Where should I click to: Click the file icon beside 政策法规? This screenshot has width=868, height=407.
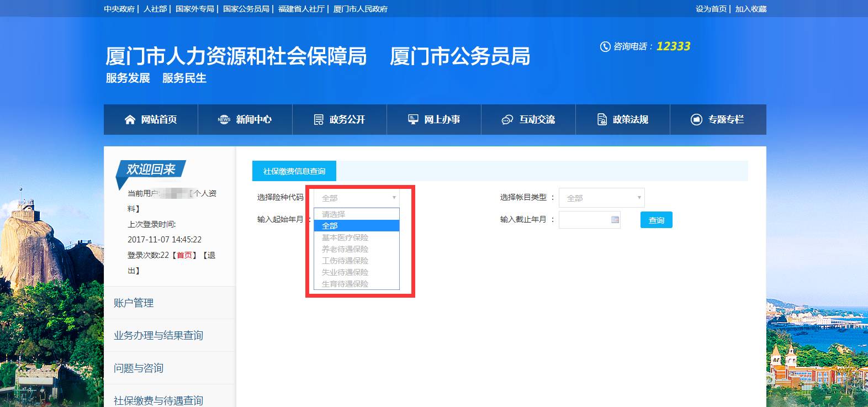coord(602,120)
